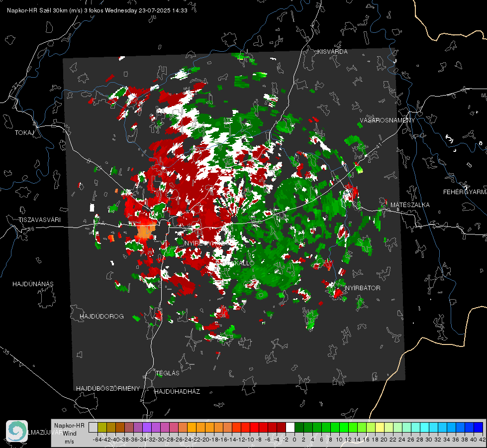The height and width of the screenshot is (448, 487).
Task: Click the HAJDÚNÁNÁS city label
Action: pyautogui.click(x=33, y=284)
